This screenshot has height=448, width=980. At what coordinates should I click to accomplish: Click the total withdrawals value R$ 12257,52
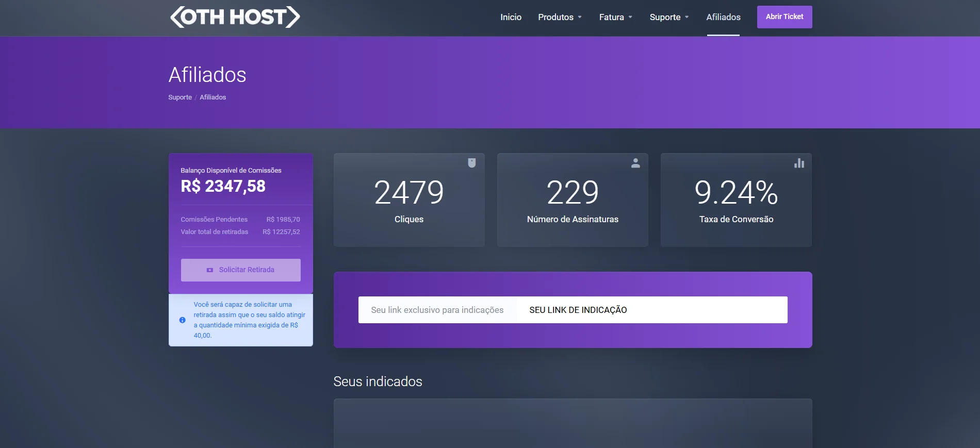(281, 232)
